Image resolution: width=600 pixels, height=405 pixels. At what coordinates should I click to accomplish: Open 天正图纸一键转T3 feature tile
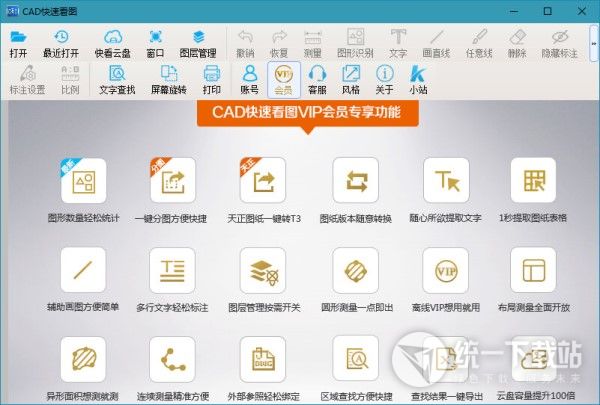click(x=262, y=180)
